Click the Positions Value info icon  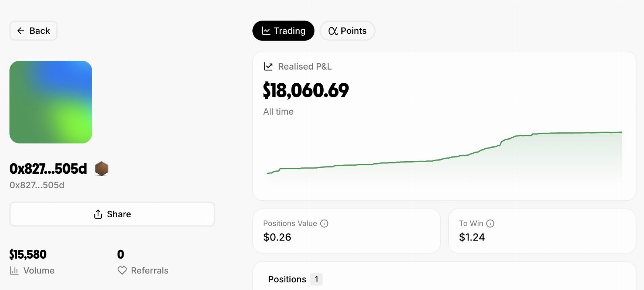pyautogui.click(x=324, y=224)
